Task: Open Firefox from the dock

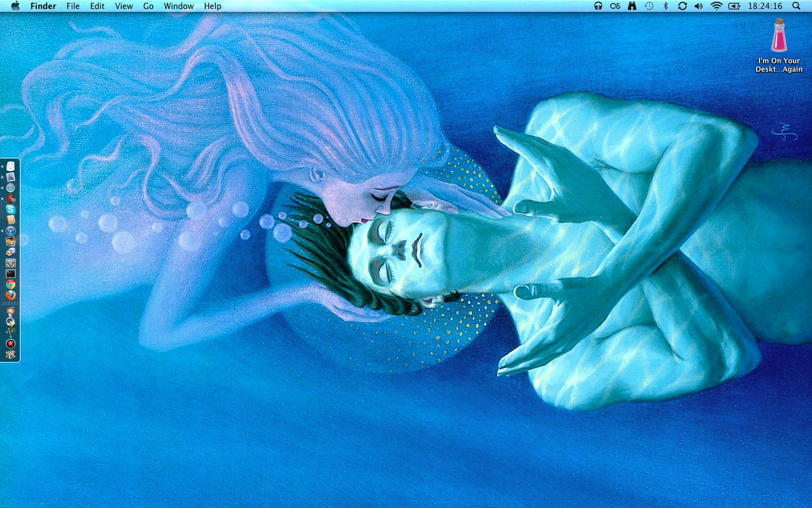Action: [11, 295]
